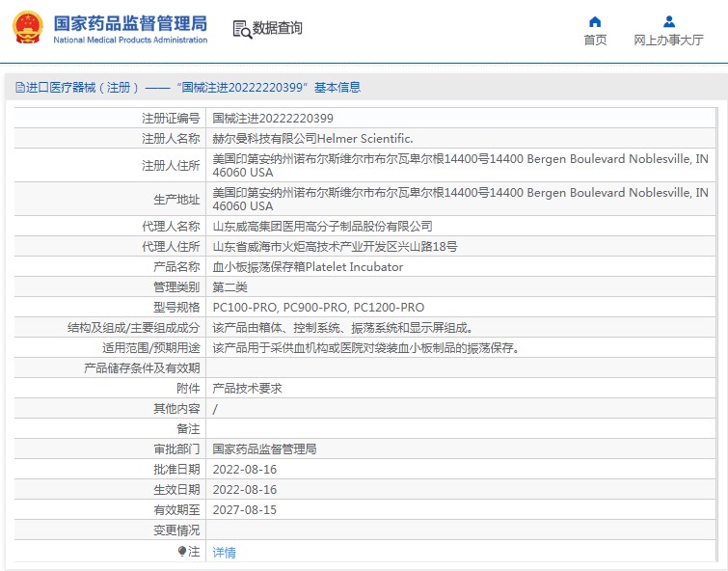
Task: Click the 网上办事大厅 user icon
Action: point(669,21)
